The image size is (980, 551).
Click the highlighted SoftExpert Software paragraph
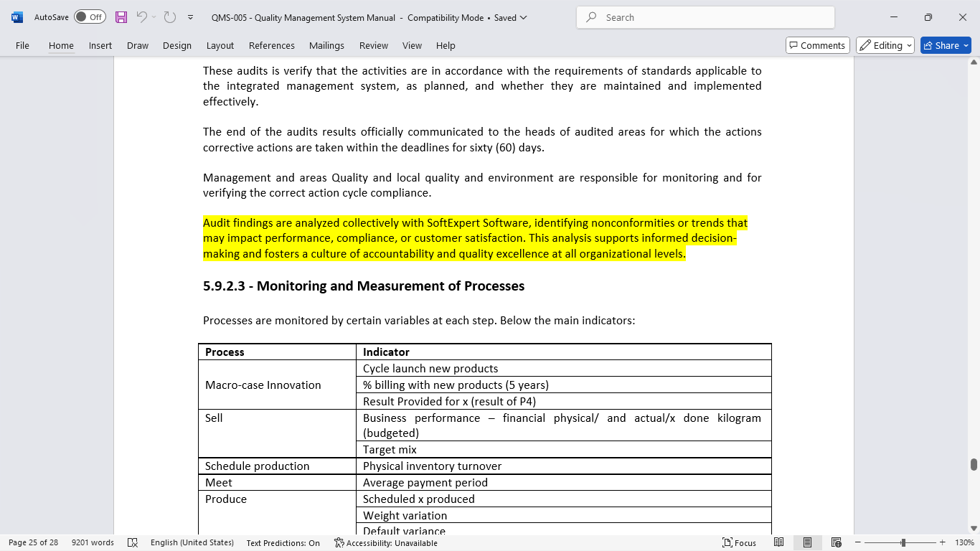(x=475, y=238)
